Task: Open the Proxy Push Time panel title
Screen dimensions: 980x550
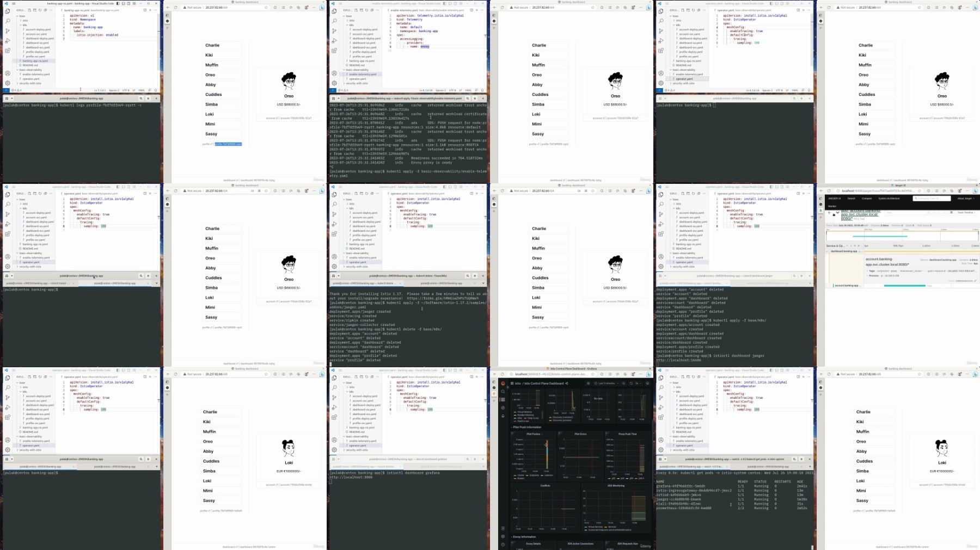Action: [628, 434]
